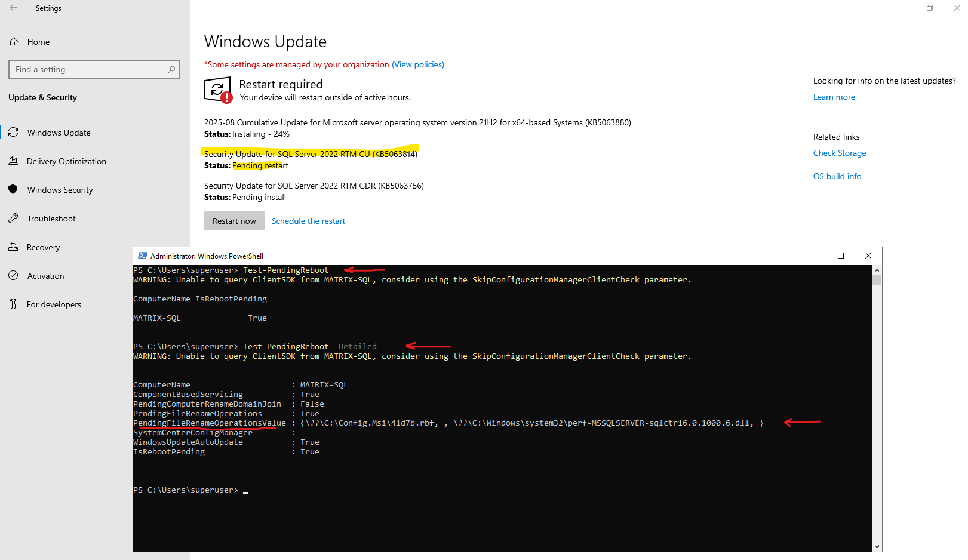Click the PowerShell scrollbar thumb

tap(877, 281)
